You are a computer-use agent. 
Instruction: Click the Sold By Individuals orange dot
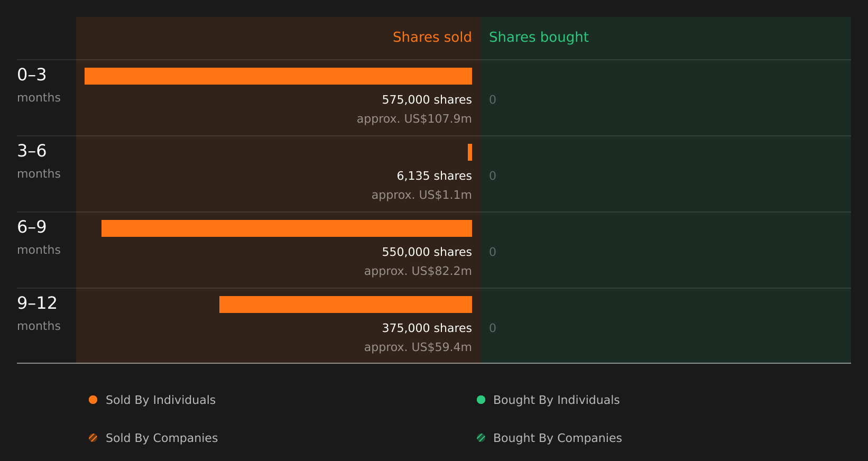(93, 400)
